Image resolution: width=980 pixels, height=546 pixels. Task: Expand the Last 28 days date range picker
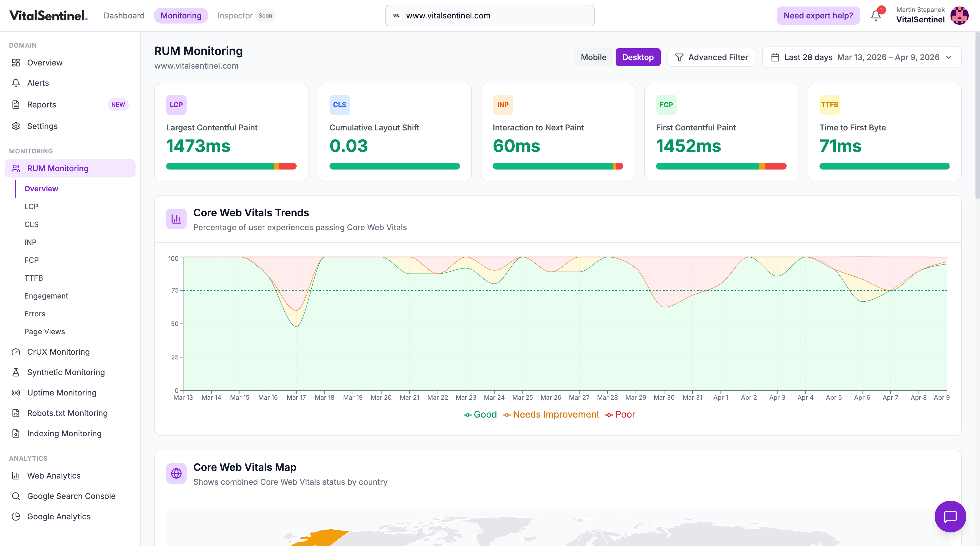point(861,57)
